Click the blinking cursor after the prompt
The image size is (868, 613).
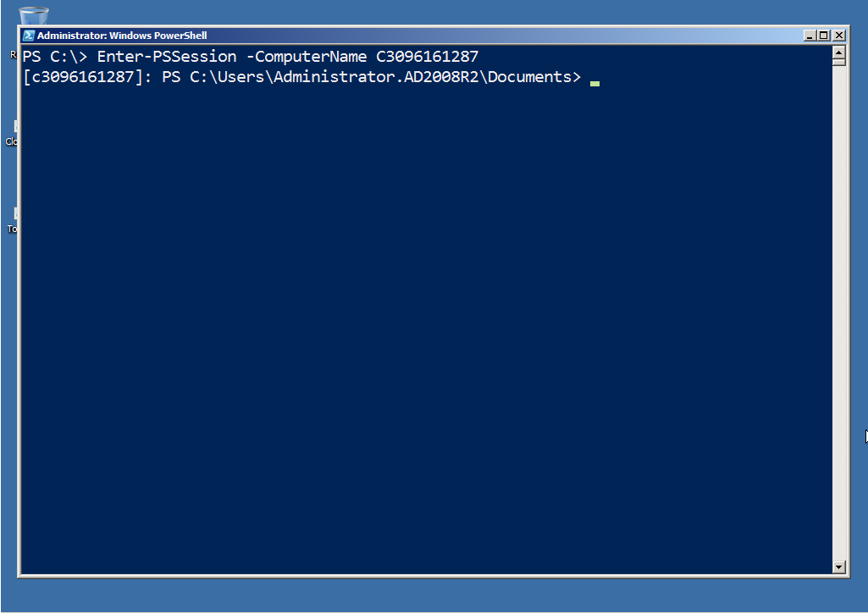[594, 82]
